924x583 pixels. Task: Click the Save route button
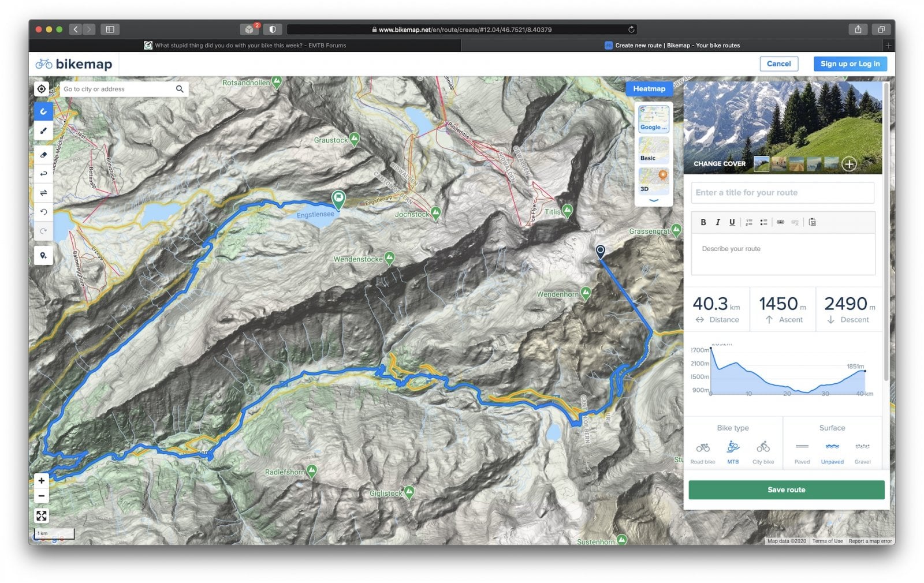(x=787, y=490)
